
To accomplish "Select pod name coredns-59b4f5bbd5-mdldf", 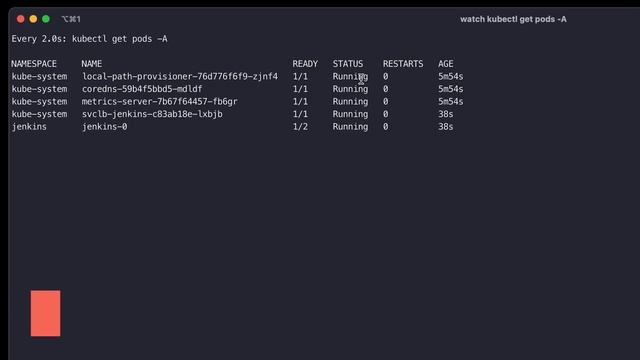I will click(x=142, y=89).
